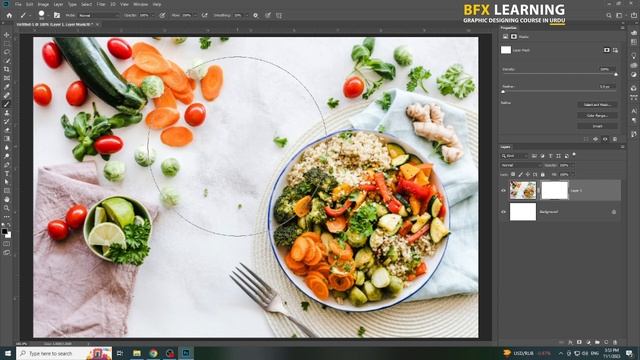Open the Layer menu
This screenshot has width=640, height=360.
58,4
